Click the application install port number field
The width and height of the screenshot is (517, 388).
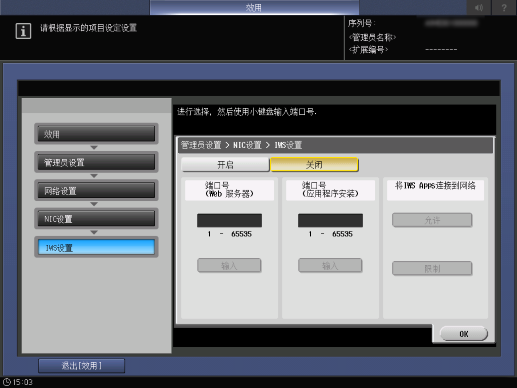click(330, 220)
